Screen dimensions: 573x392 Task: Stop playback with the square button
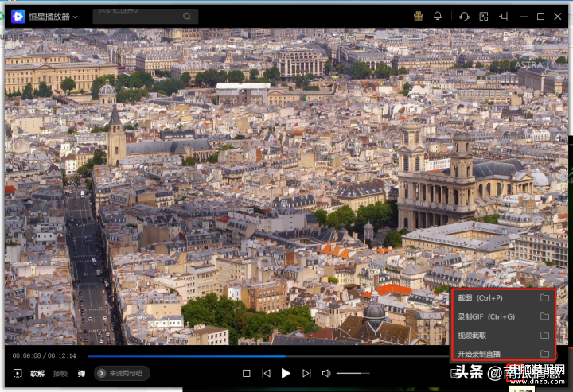coord(246,374)
